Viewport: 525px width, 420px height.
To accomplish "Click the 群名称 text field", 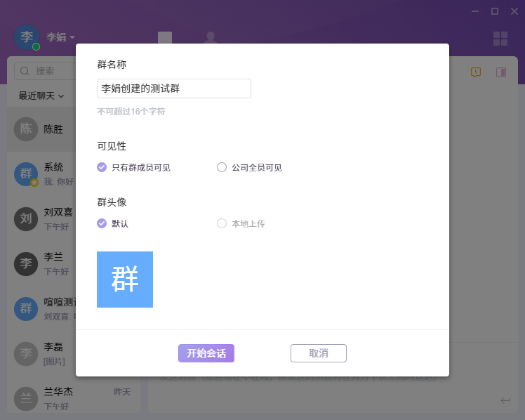I will point(174,88).
